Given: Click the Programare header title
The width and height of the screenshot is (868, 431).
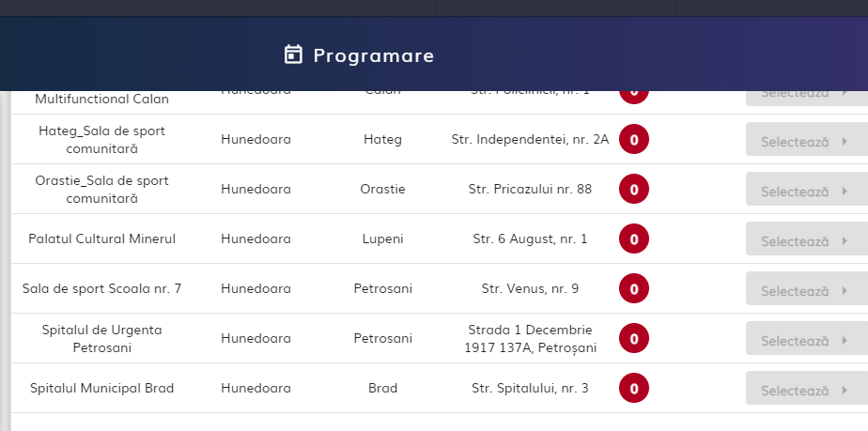Looking at the screenshot, I should pos(373,55).
